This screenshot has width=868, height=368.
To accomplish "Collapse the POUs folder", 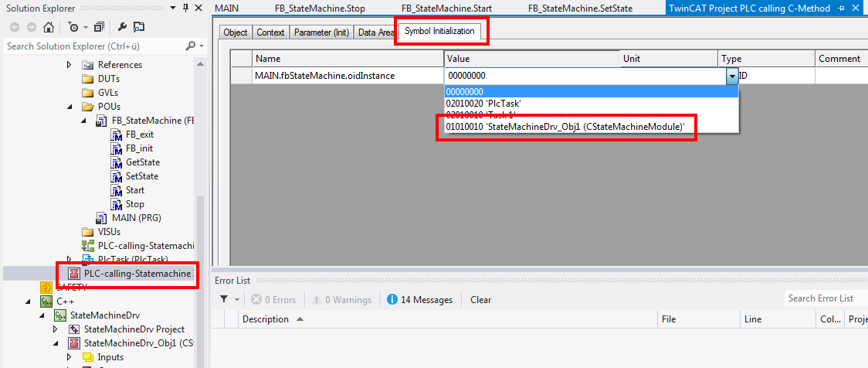I will pos(70,107).
